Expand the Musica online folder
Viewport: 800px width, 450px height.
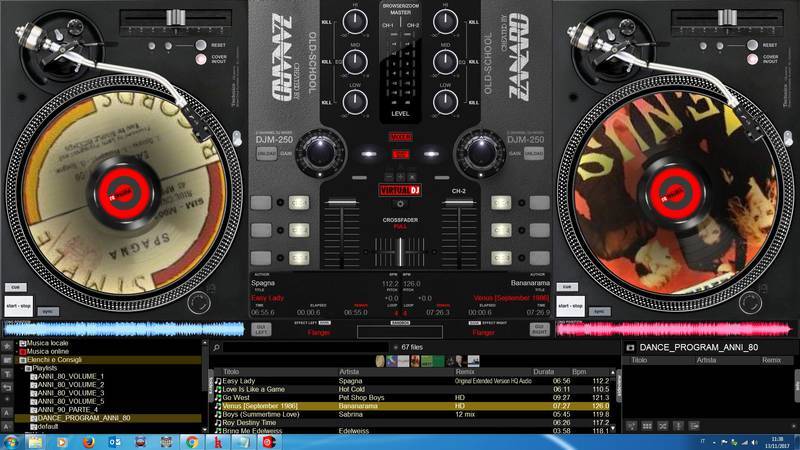point(15,352)
